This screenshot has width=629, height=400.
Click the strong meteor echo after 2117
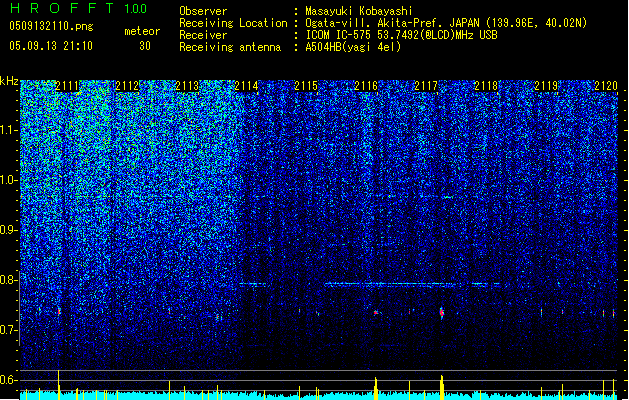tap(442, 313)
